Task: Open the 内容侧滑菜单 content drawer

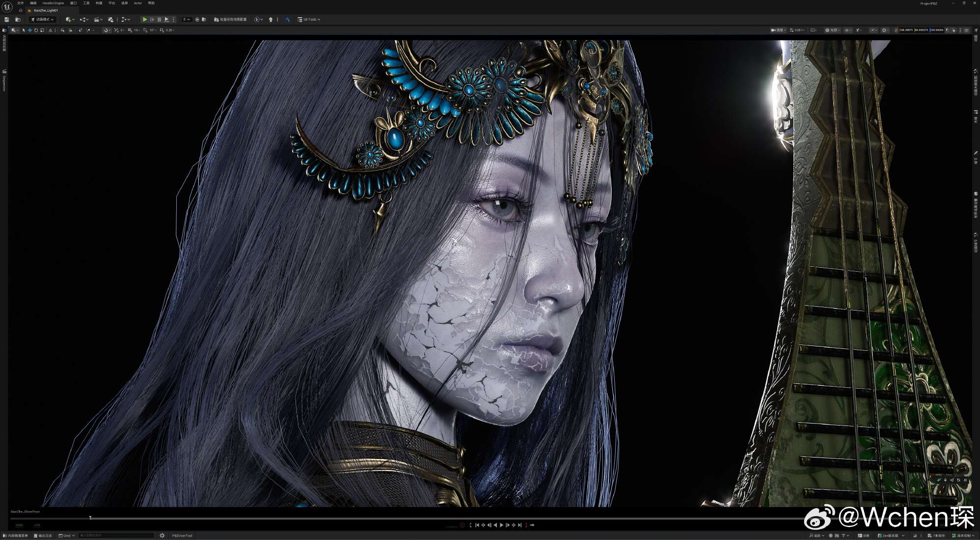Action: tap(15, 536)
